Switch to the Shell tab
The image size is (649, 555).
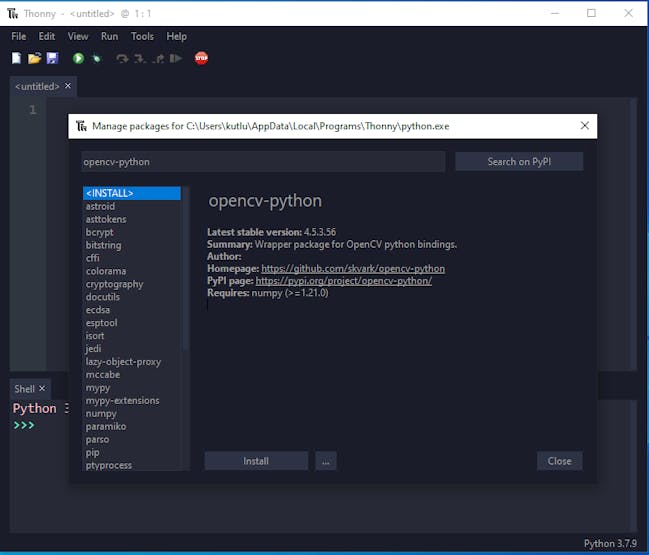point(24,389)
